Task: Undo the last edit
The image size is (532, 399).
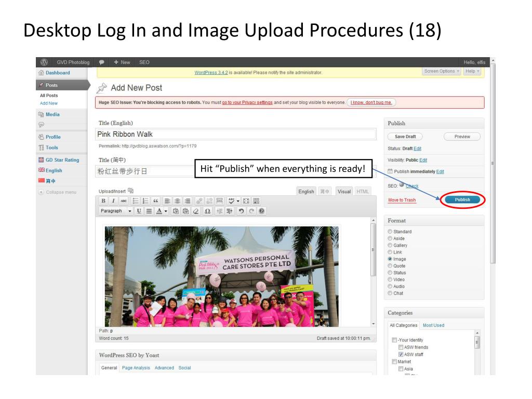Action: coord(241,211)
